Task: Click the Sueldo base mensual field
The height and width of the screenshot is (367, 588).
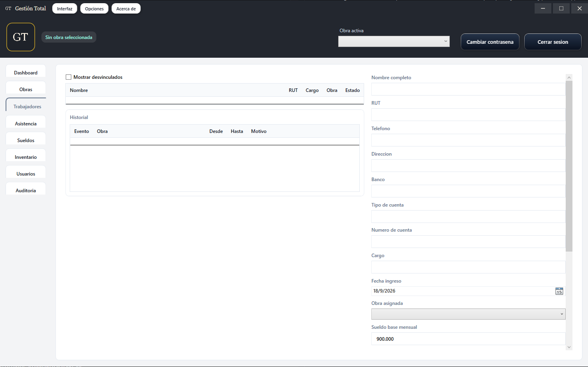Action: 468,339
